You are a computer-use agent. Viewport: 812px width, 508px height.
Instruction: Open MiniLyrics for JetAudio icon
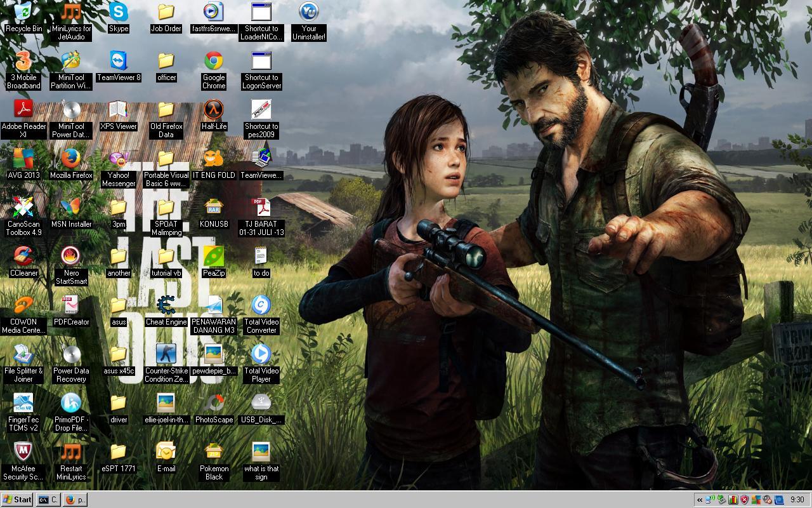[x=71, y=11]
